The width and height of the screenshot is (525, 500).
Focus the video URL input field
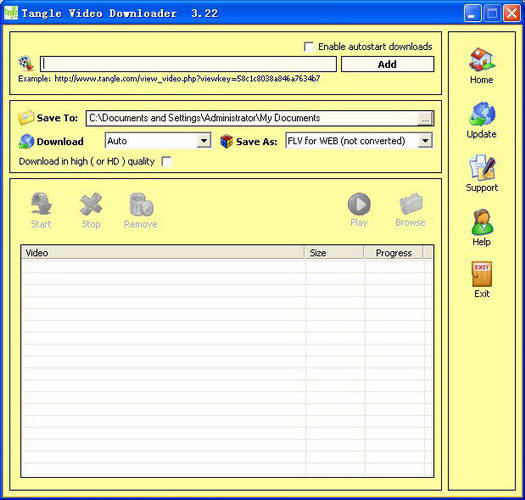point(188,64)
